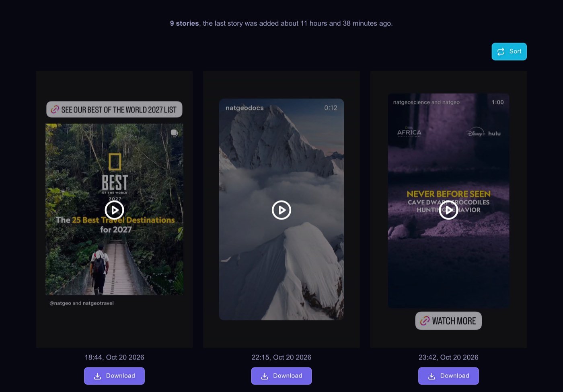Click the National Geographic yellow frame logo
Viewport: 563px width, 392px height.
tap(115, 162)
